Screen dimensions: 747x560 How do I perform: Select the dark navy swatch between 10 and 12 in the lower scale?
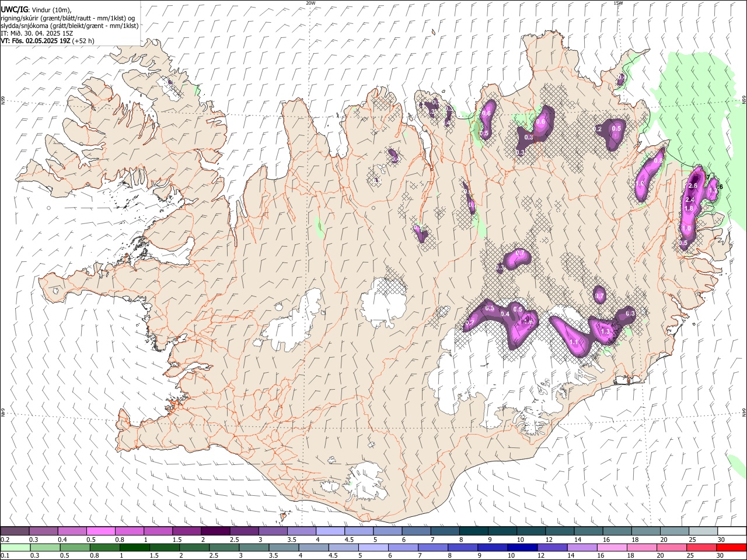(522, 547)
